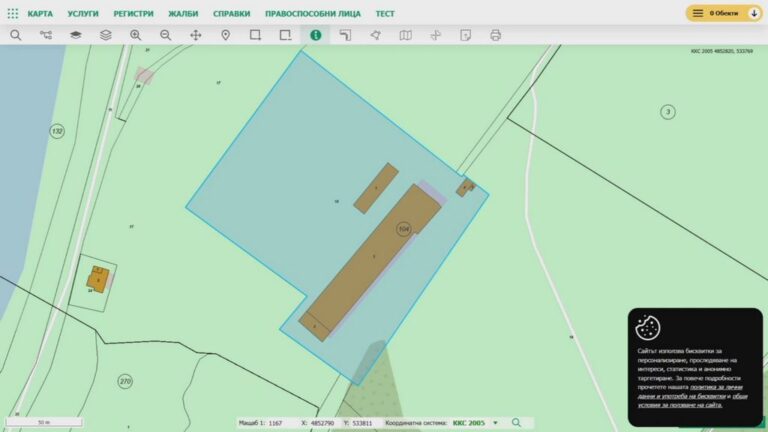Click the cookie icon in notice

point(648,328)
